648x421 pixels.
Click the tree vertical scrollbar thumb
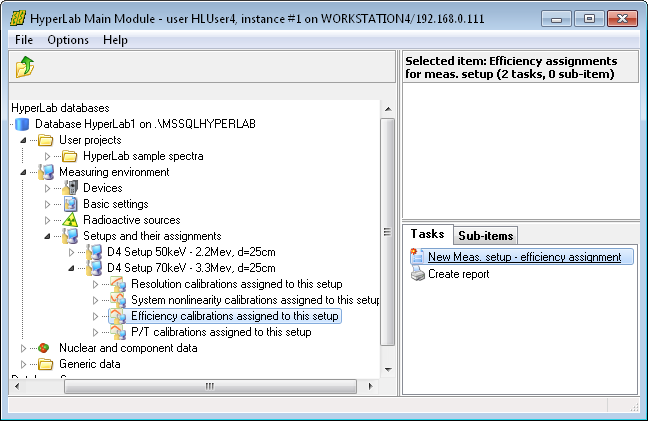tap(388, 232)
